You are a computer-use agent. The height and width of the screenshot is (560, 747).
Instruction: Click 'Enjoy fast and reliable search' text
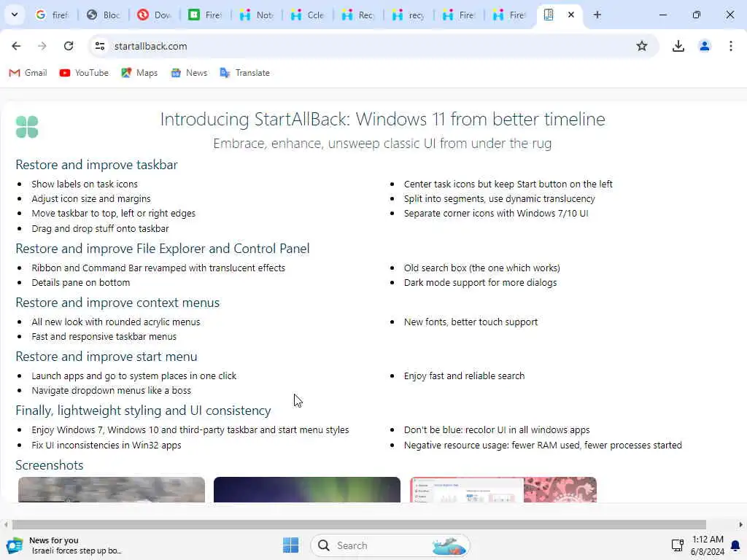[464, 376]
